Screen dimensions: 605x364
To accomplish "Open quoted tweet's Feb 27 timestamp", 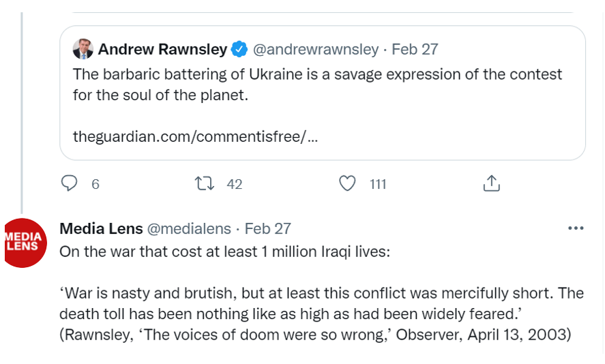I will (415, 49).
